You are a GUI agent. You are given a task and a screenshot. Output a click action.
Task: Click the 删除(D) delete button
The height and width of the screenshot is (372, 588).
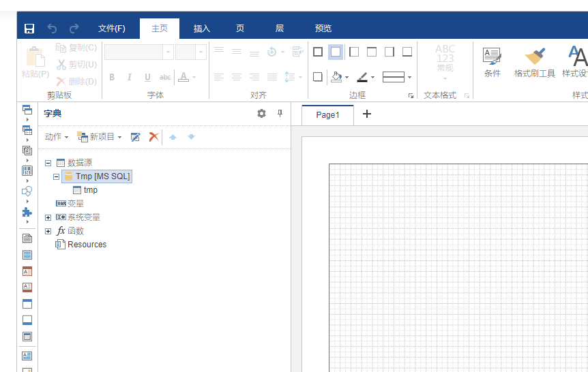[76, 81]
